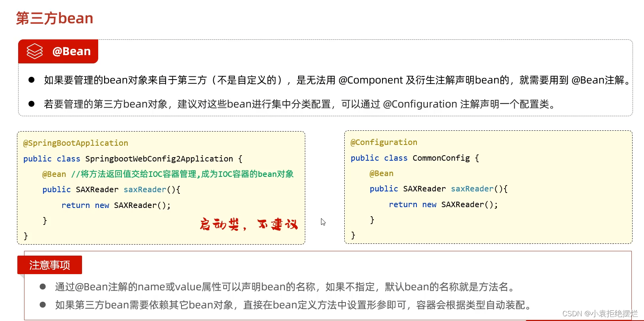This screenshot has width=644, height=321.
Task: Click 'public SAXReader saxReader(){' in CommonConfig
Action: pyautogui.click(x=439, y=189)
